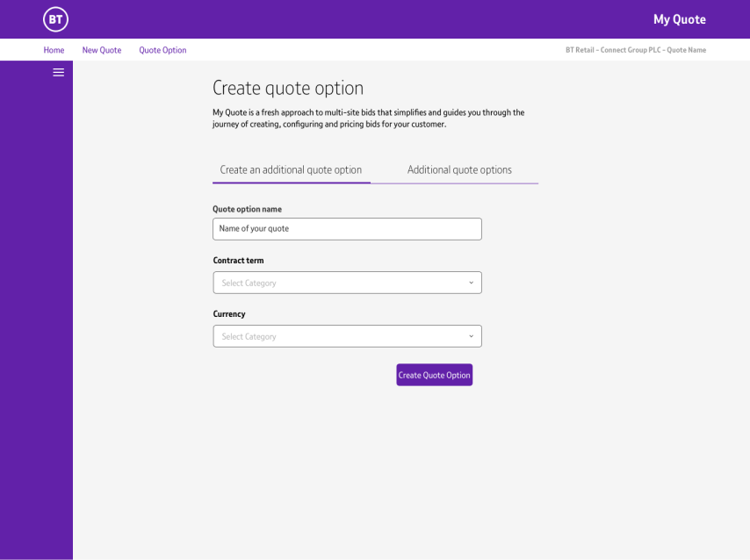Click the Currency field label
Screen dimensions: 750x560
click(x=229, y=314)
